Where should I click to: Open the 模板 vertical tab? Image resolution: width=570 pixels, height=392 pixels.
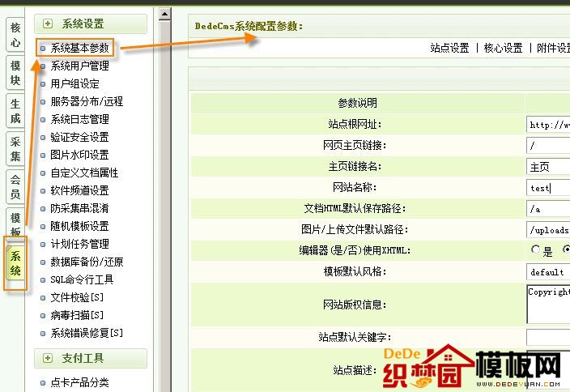15,223
